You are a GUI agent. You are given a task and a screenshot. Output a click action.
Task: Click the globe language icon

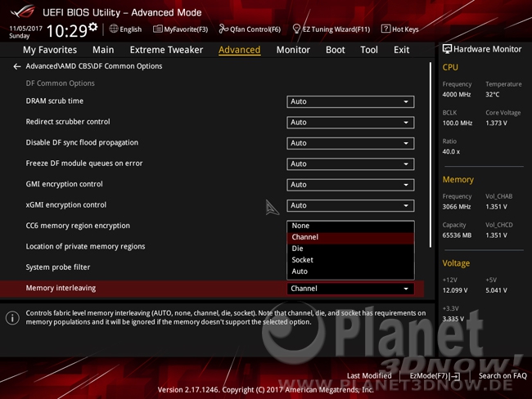(x=114, y=29)
